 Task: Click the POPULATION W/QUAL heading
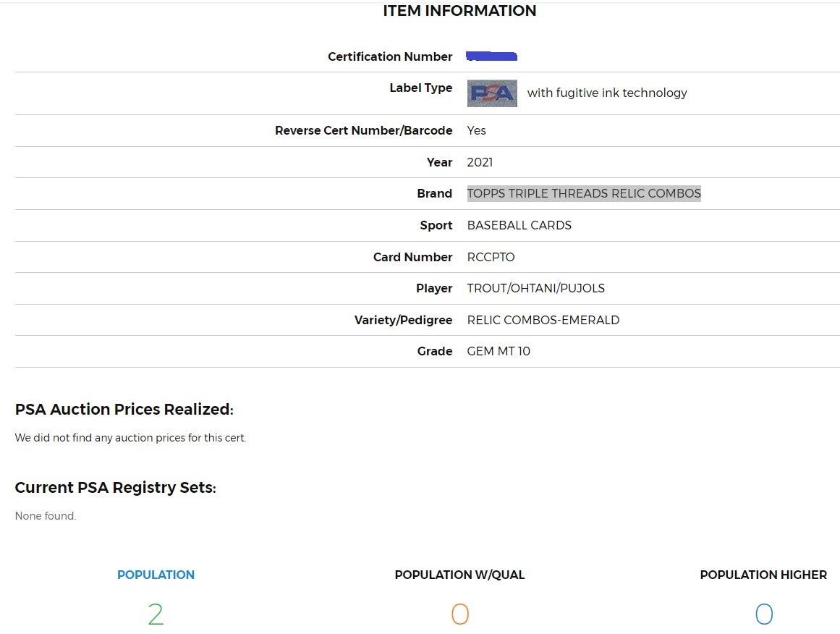(459, 575)
